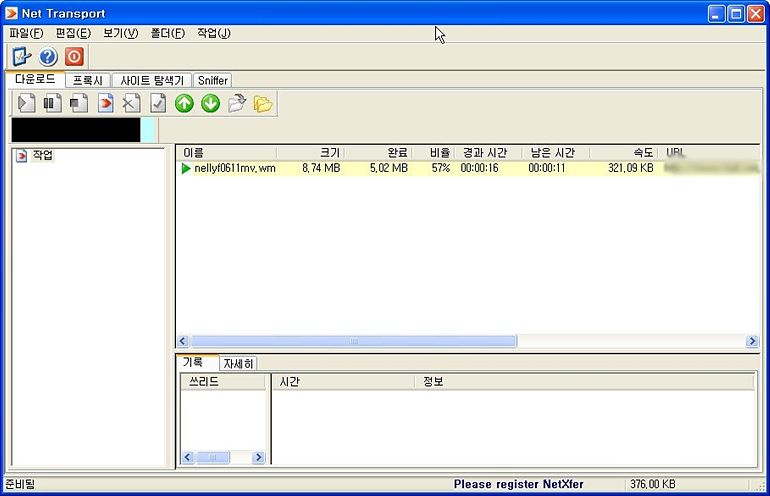The height and width of the screenshot is (496, 770).
Task: Click the stop job page icon
Action: [x=79, y=104]
